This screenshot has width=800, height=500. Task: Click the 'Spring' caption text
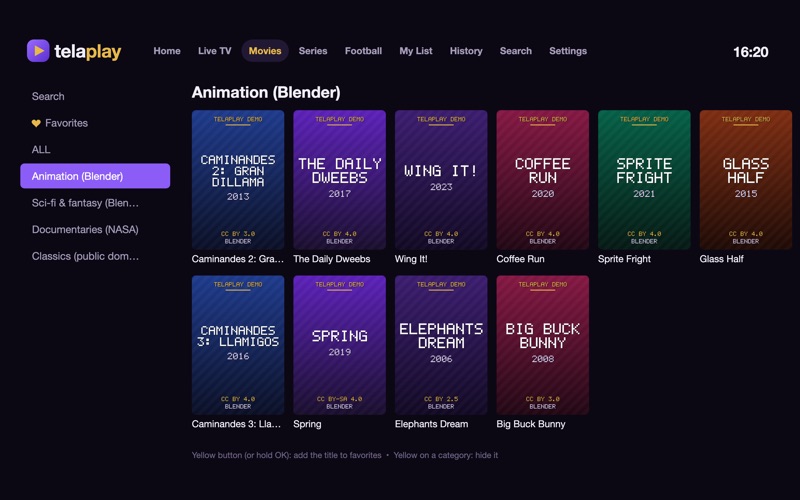coord(307,424)
